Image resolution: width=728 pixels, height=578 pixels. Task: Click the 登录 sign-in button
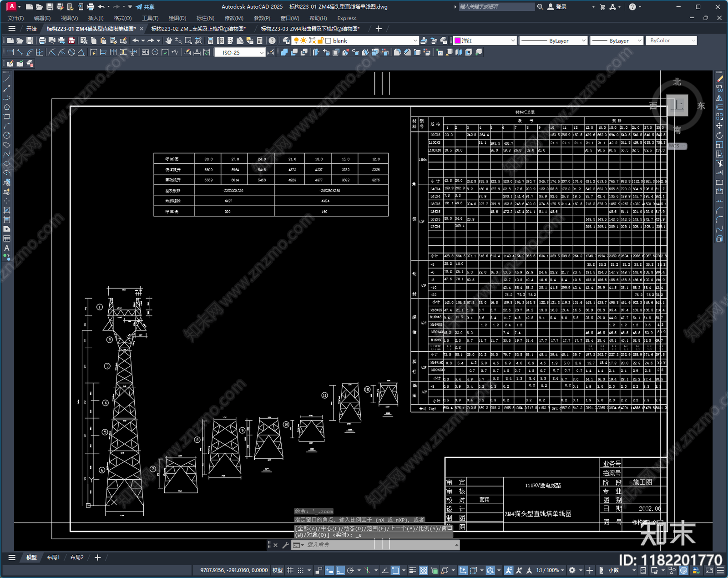pyautogui.click(x=557, y=7)
